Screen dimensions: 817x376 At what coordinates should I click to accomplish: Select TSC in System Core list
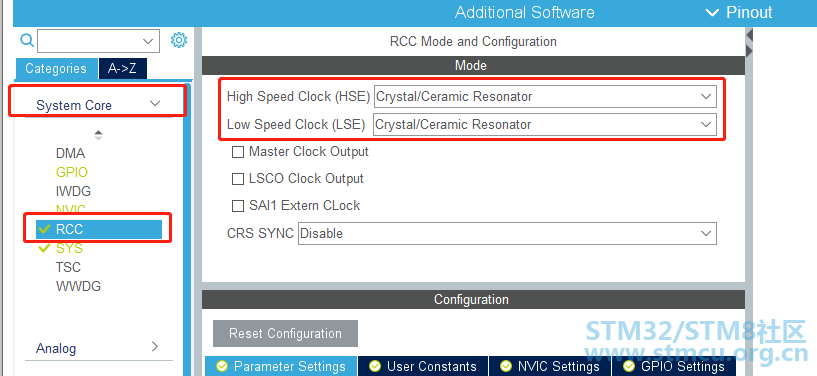coord(68,267)
